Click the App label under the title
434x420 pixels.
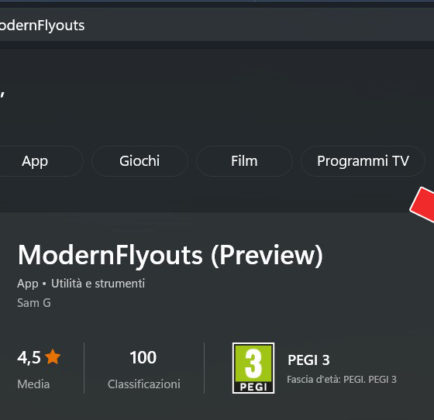click(28, 284)
